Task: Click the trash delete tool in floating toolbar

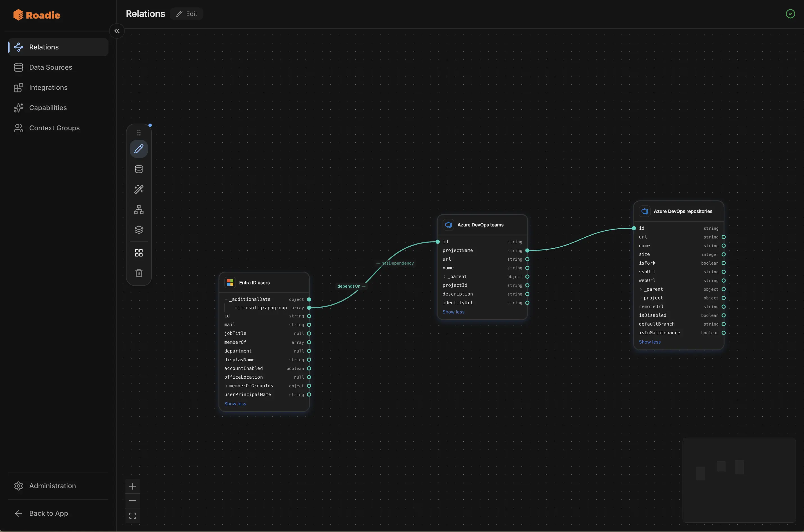Action: click(139, 273)
